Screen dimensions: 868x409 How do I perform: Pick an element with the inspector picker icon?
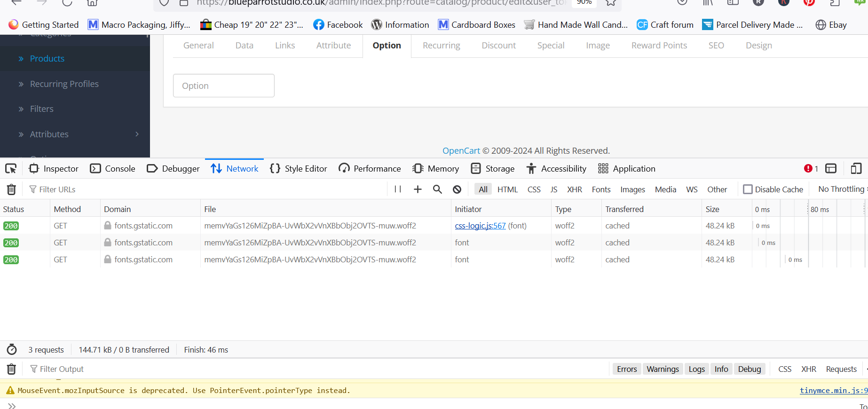11,168
